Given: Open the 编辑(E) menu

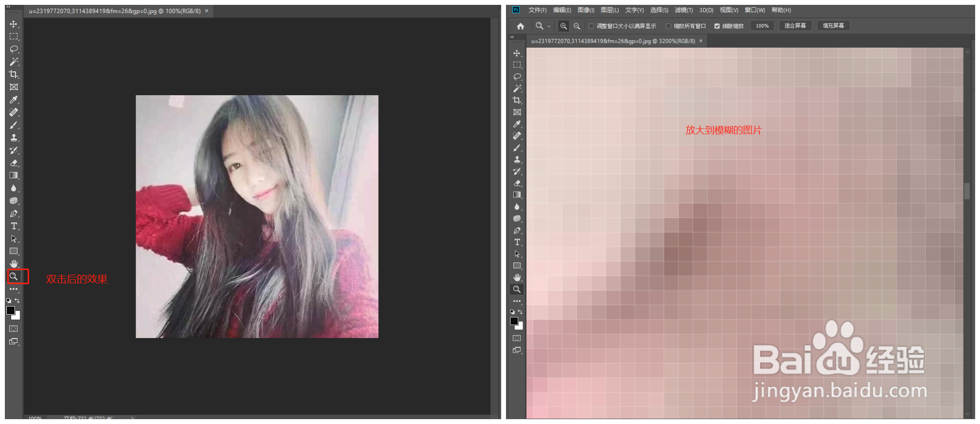Looking at the screenshot, I should pos(562,10).
